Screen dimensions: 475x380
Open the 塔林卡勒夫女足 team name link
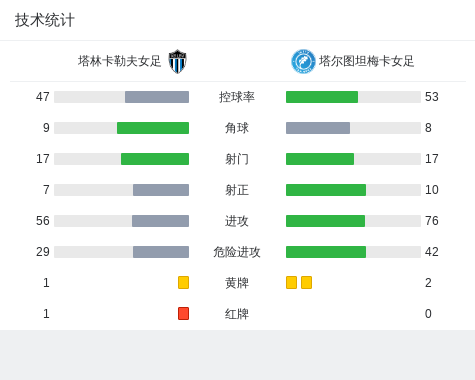pyautogui.click(x=120, y=61)
